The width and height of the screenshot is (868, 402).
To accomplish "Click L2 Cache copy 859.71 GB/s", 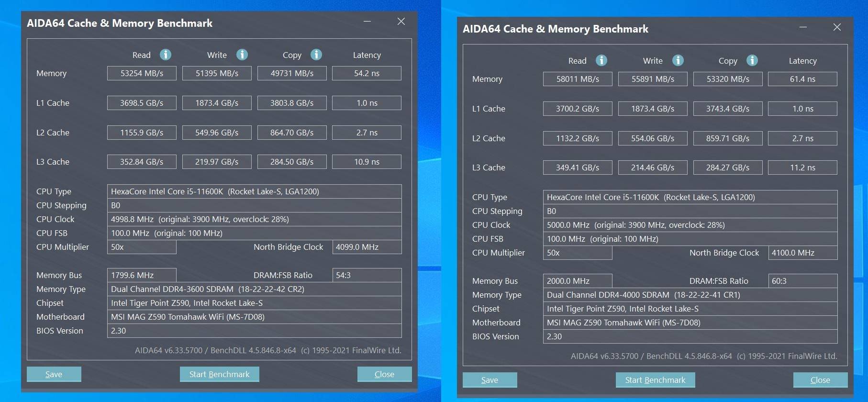I will 728,138.
